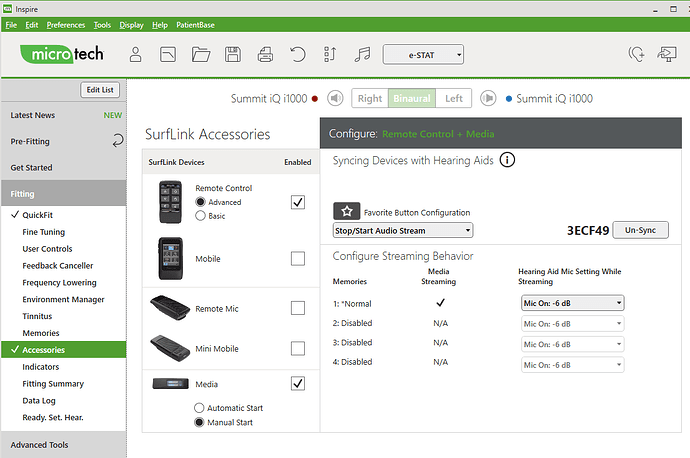Viewport: 690px width, 458px height.
Task: Disable the Remote Control checkbox
Action: (x=298, y=202)
